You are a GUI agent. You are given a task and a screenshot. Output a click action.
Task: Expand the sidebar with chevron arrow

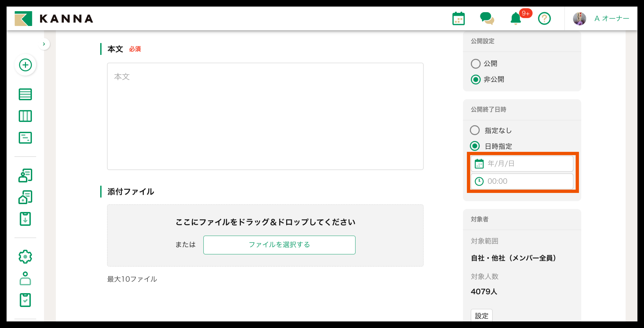click(44, 44)
